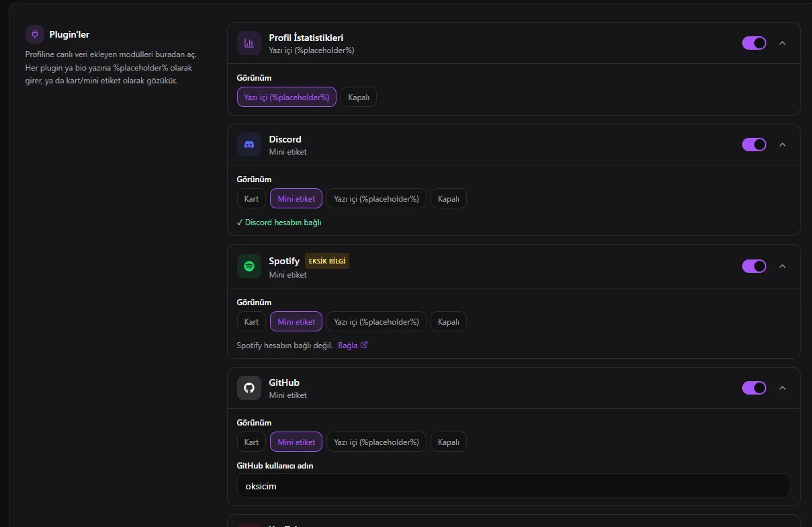Click the EKSİK BİLGİ badge on Spotify

[327, 261]
